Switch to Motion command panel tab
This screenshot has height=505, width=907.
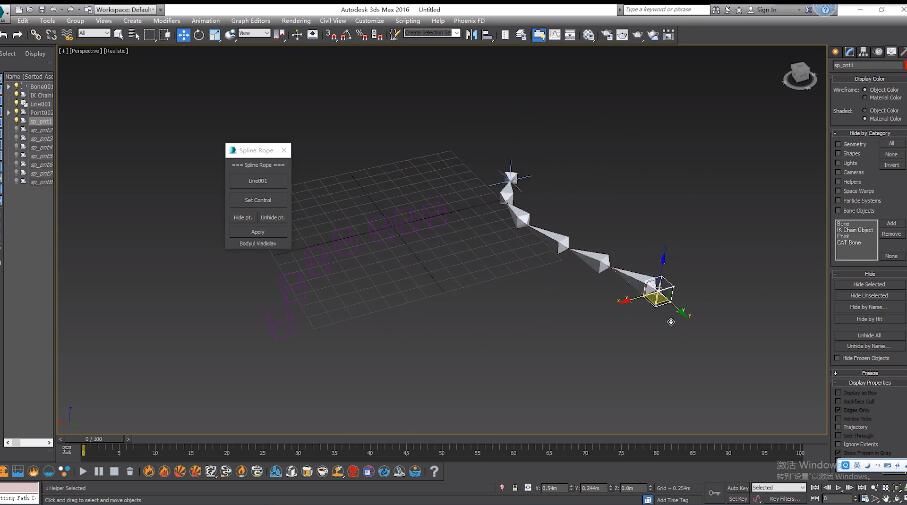(x=877, y=51)
